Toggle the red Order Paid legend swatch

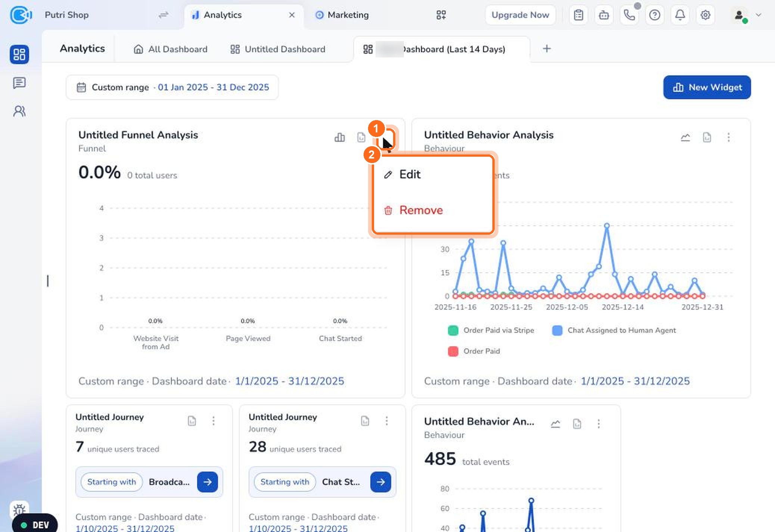[453, 351]
